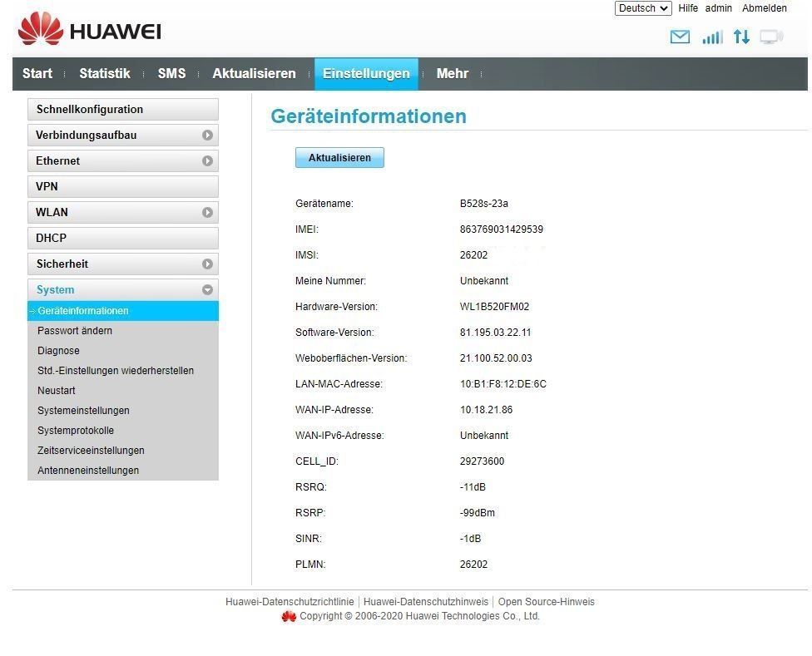Click the Geräteinformationen page heading
This screenshot has width=812, height=656.
(x=369, y=116)
